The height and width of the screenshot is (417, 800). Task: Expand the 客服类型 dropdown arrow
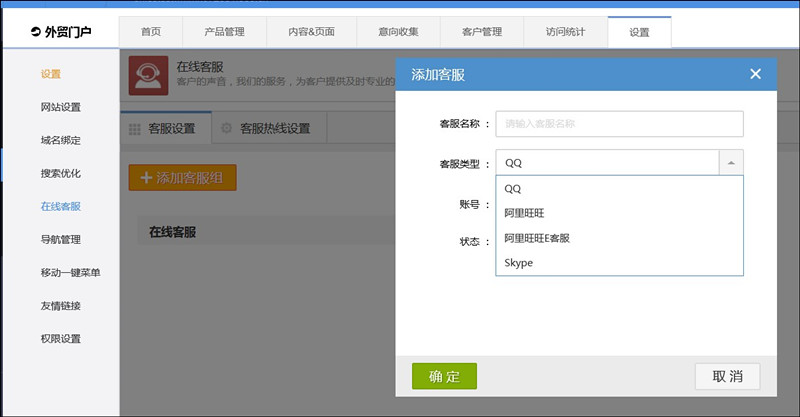pyautogui.click(x=730, y=163)
